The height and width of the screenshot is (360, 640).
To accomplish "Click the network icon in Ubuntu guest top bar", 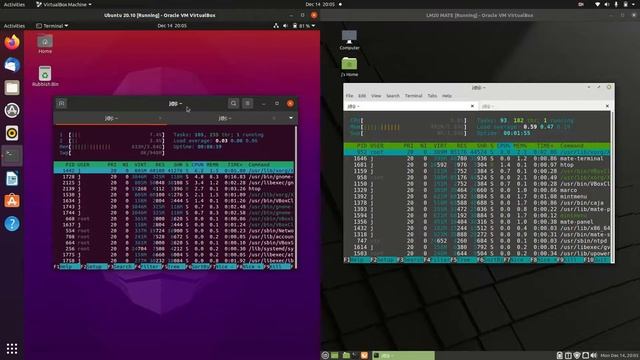I will [276, 26].
